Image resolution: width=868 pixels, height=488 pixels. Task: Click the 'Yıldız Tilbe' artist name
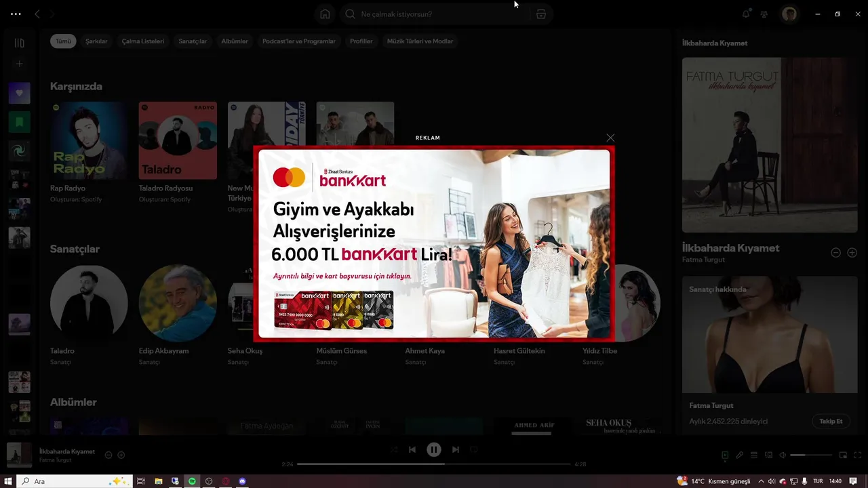point(599,351)
